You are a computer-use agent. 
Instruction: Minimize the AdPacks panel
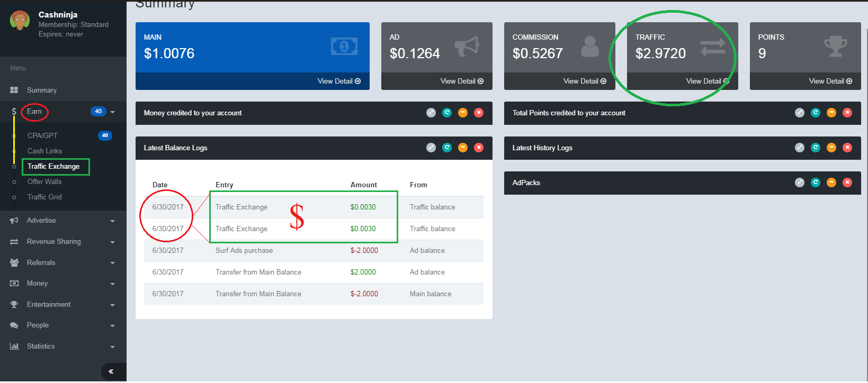[831, 183]
